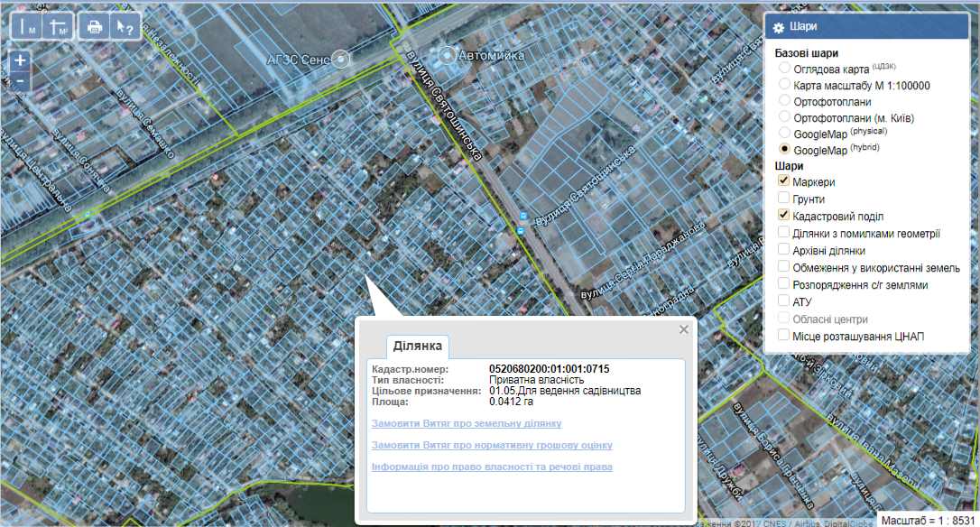This screenshot has height=527, width=980.
Task: Click the print map icon
Action: point(95,27)
